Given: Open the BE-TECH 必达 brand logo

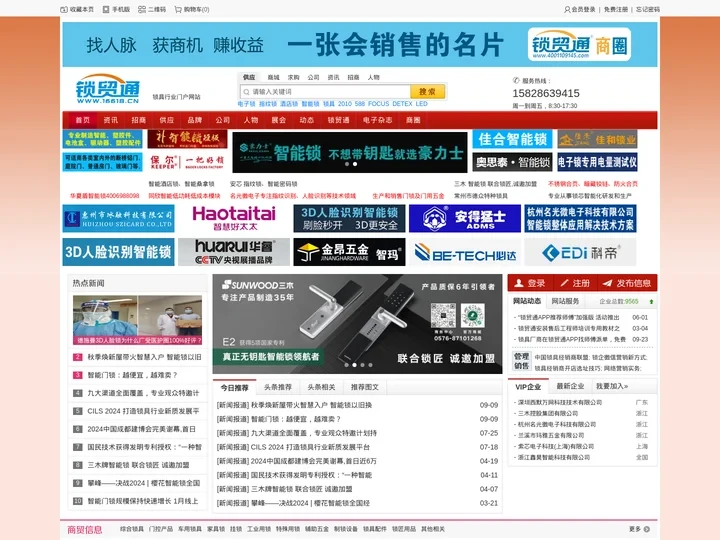Looking at the screenshot, I should [465, 252].
